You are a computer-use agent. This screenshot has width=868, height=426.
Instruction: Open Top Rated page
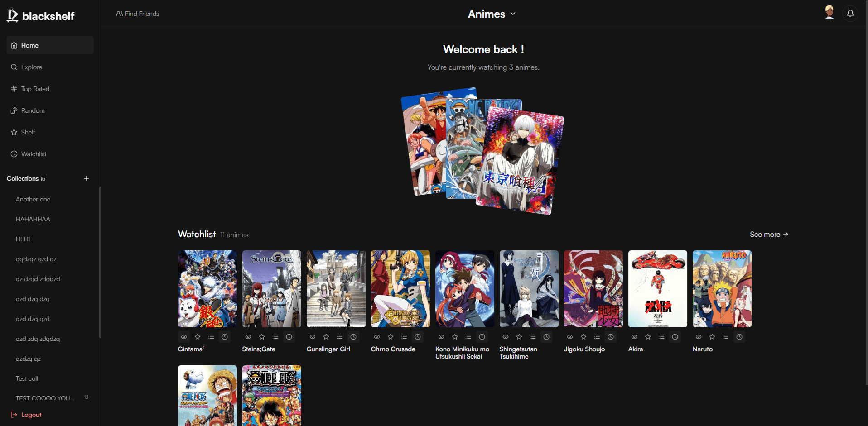(x=50, y=89)
